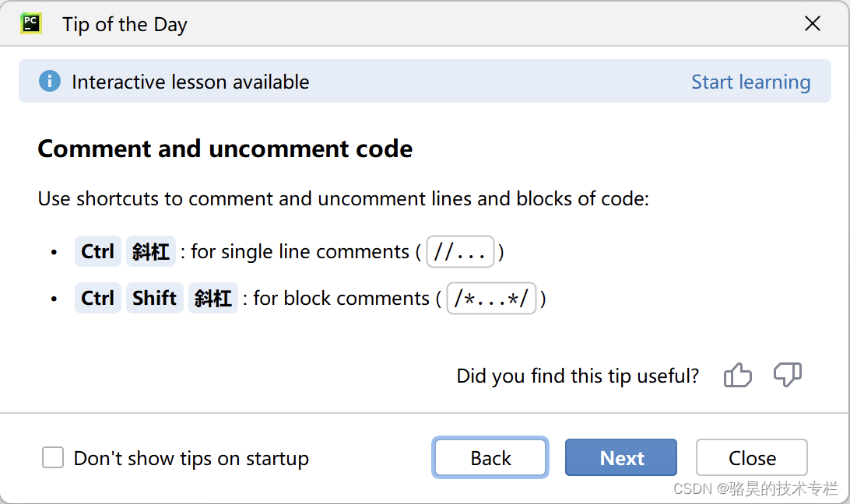Click the Interactive lesson available banner text

[190, 82]
